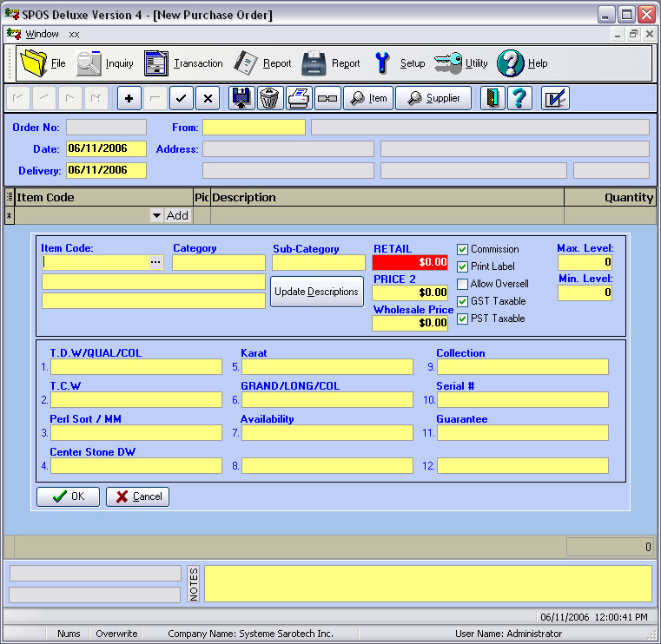Click the Center Stone DW field
661x644 pixels.
136,465
